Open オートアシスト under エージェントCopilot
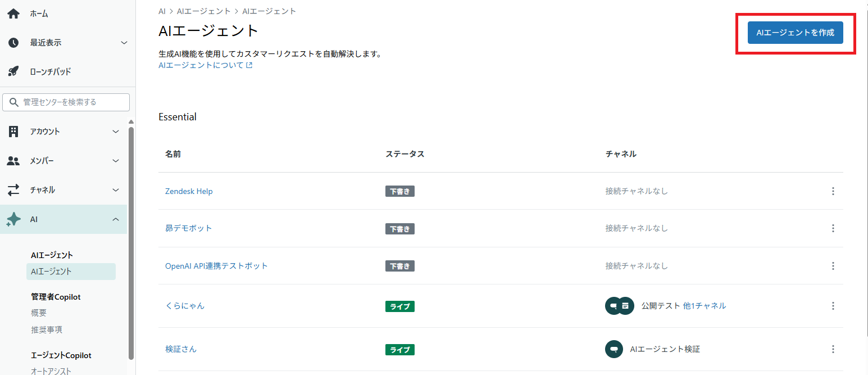The image size is (868, 375). click(49, 370)
